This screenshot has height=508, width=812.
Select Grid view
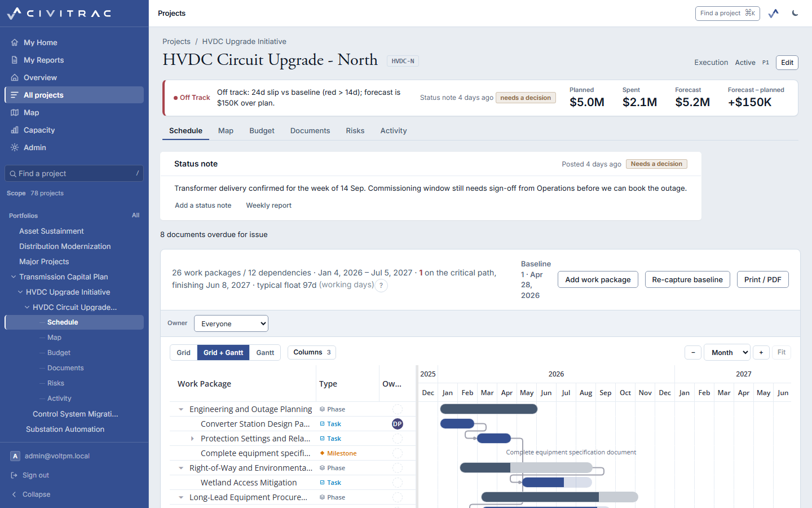pos(184,353)
